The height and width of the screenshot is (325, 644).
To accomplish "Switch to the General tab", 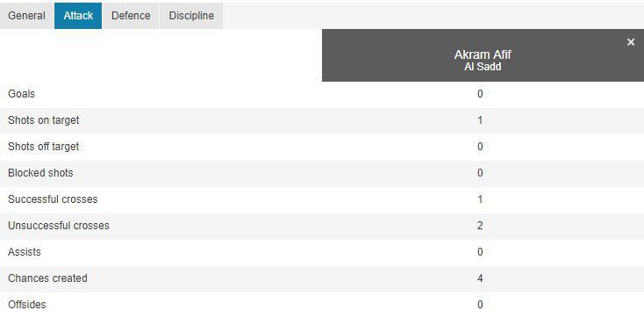I will (x=26, y=16).
